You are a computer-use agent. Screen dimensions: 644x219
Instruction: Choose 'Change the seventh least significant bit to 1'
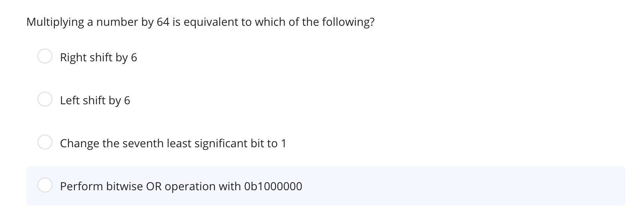click(x=45, y=142)
